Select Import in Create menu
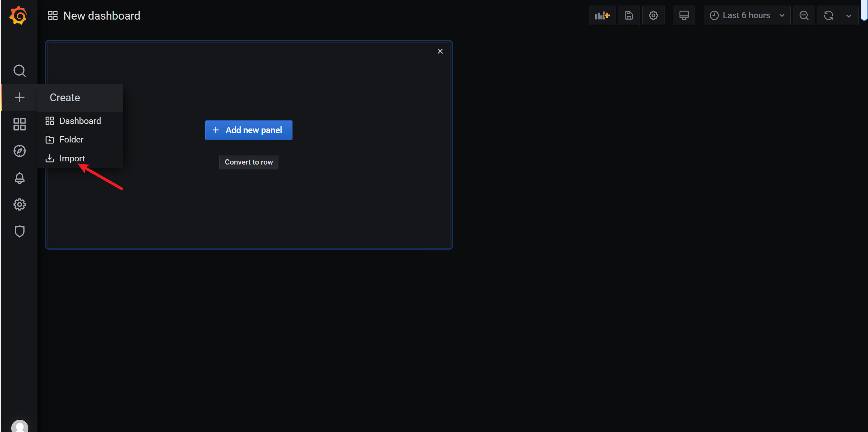Image resolution: width=868 pixels, height=432 pixels. [x=80, y=158]
